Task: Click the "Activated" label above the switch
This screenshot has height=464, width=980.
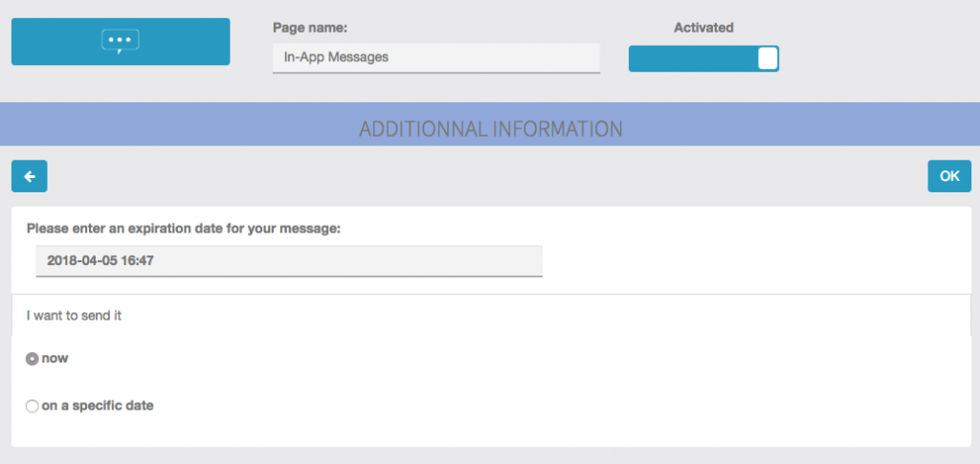Action: pyautogui.click(x=703, y=28)
